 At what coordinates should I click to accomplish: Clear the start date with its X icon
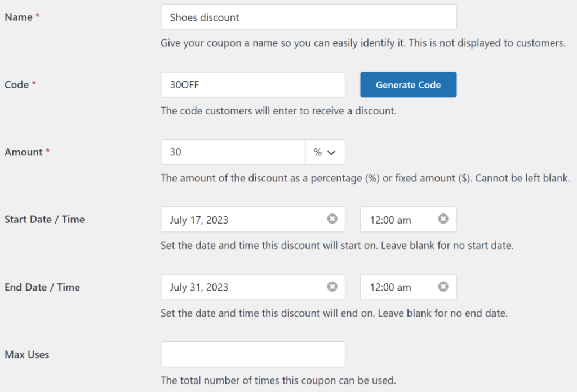click(332, 219)
